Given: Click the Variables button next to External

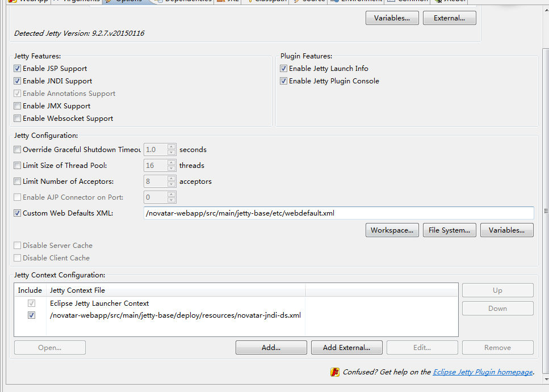Looking at the screenshot, I should [392, 18].
